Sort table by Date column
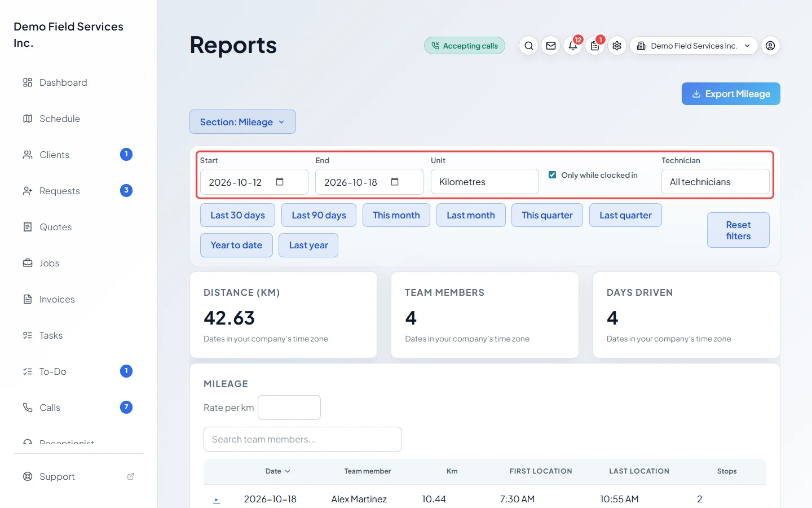The image size is (812, 508). tap(278, 471)
